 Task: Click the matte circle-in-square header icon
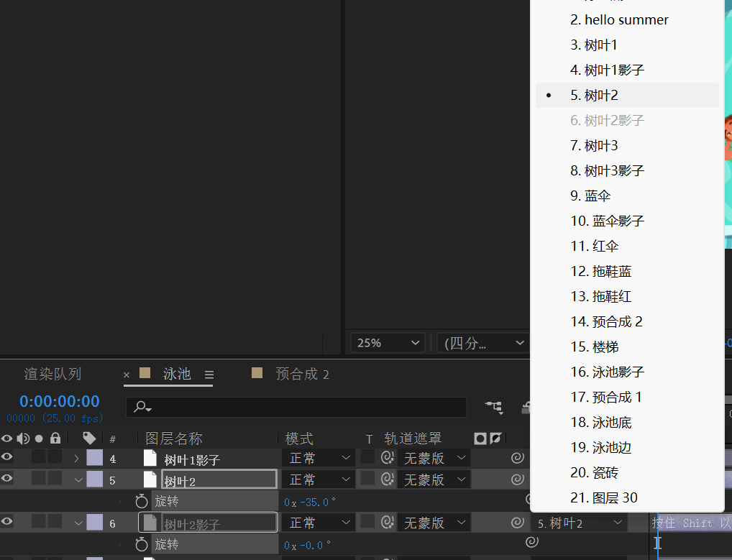[x=480, y=439]
